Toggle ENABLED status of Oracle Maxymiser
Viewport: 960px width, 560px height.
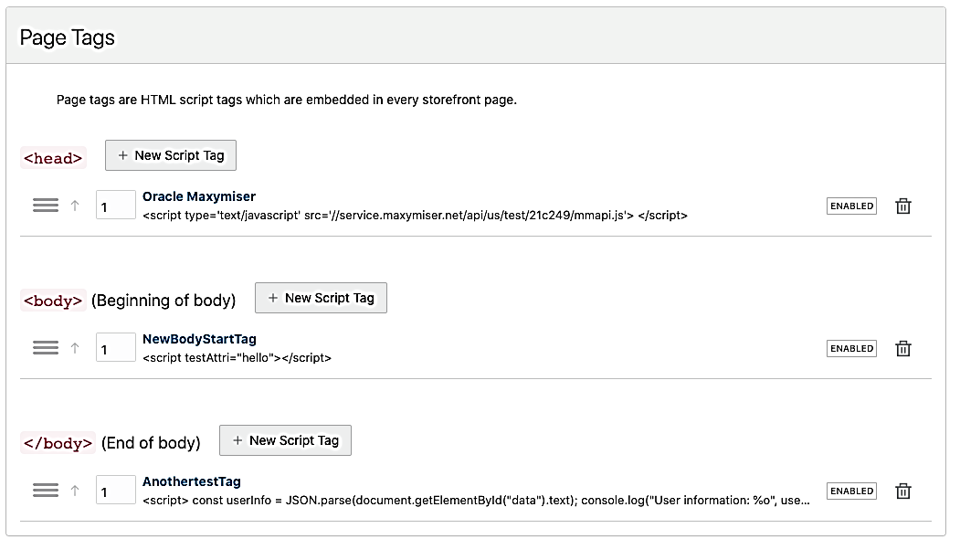point(851,206)
